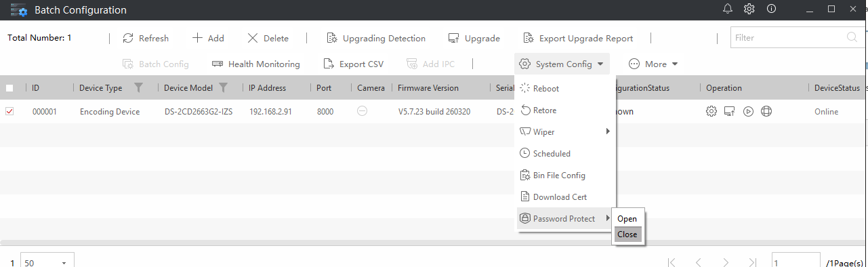Click the Add IPC button

point(430,64)
